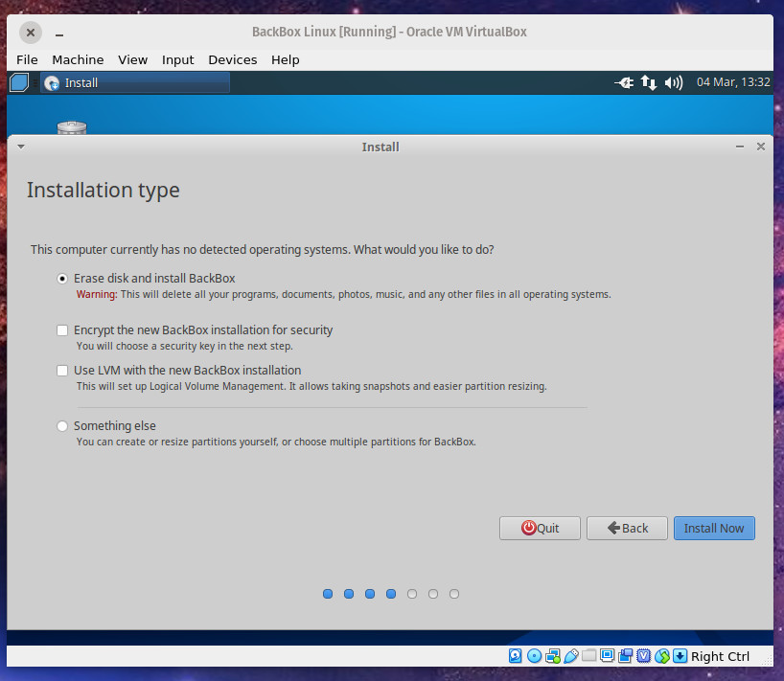Click the Back button
Image resolution: width=784 pixels, height=681 pixels.
[627, 529]
